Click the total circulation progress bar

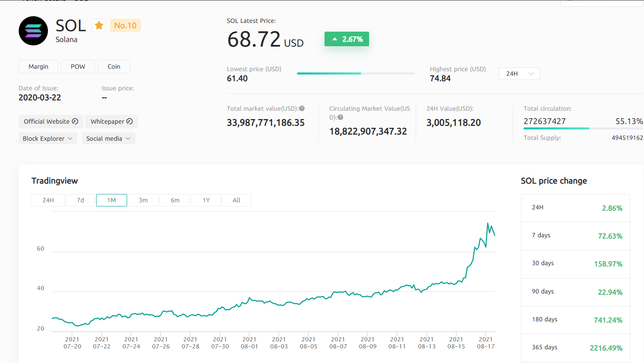point(583,128)
